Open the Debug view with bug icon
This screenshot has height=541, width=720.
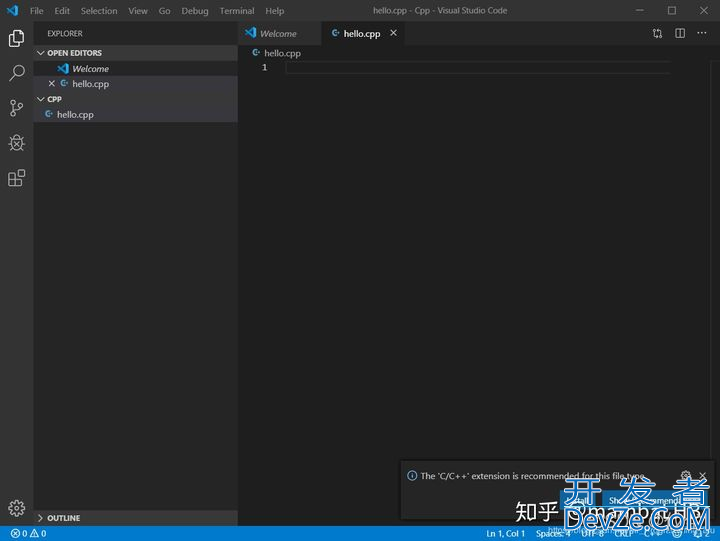tap(17, 143)
